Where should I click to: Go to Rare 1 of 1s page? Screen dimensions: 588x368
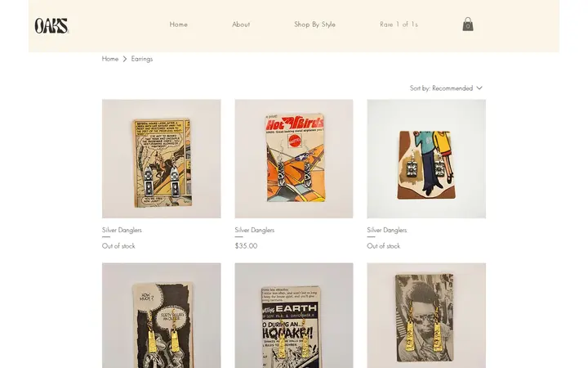399,25
